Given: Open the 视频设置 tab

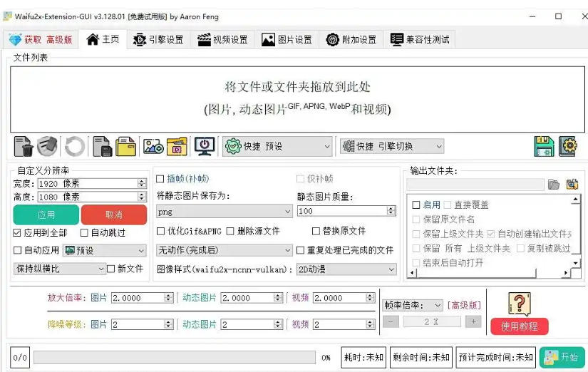Looking at the screenshot, I should point(222,40).
